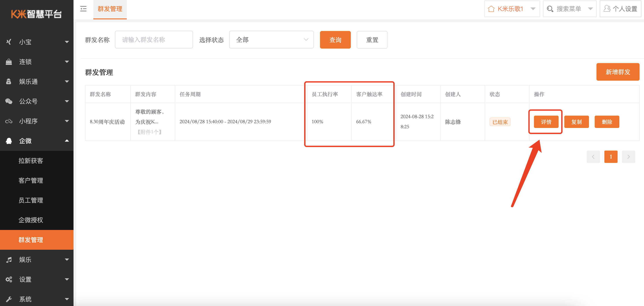Click the settings gears icon
The height and width of the screenshot is (306, 644).
(9, 279)
